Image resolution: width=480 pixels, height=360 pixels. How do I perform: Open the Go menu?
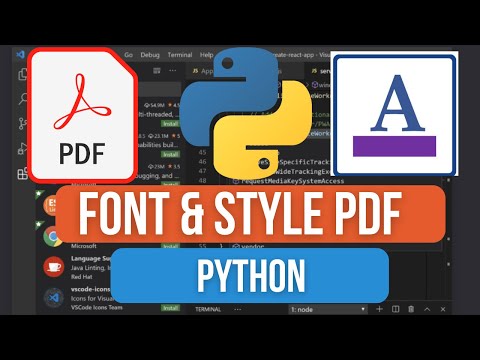point(128,55)
